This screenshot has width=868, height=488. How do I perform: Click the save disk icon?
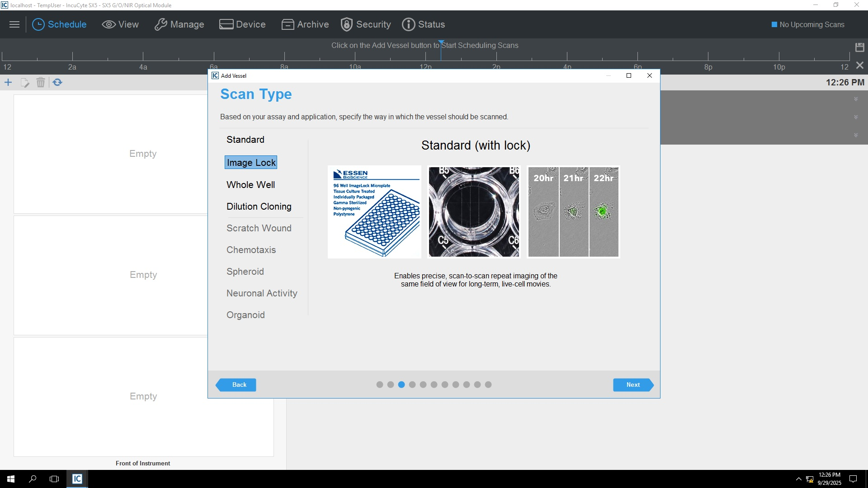859,47
